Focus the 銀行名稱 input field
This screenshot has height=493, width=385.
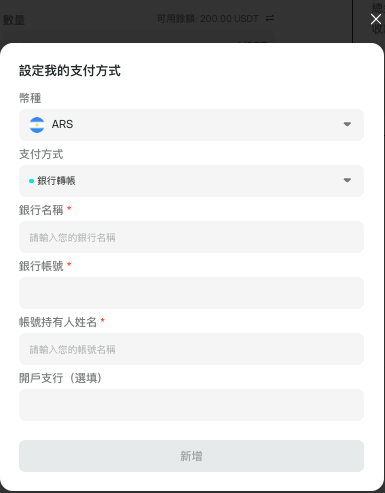191,237
